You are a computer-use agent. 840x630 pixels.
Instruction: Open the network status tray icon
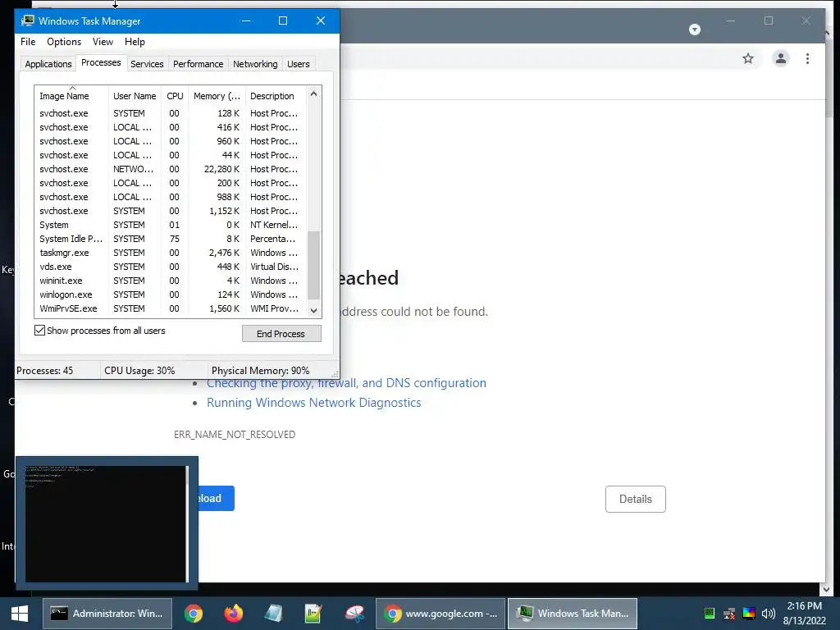[x=729, y=614]
